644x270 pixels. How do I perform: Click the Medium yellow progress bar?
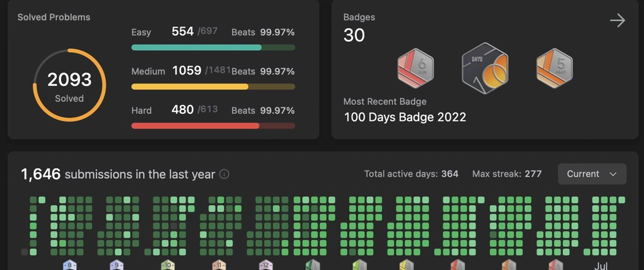pos(213,86)
